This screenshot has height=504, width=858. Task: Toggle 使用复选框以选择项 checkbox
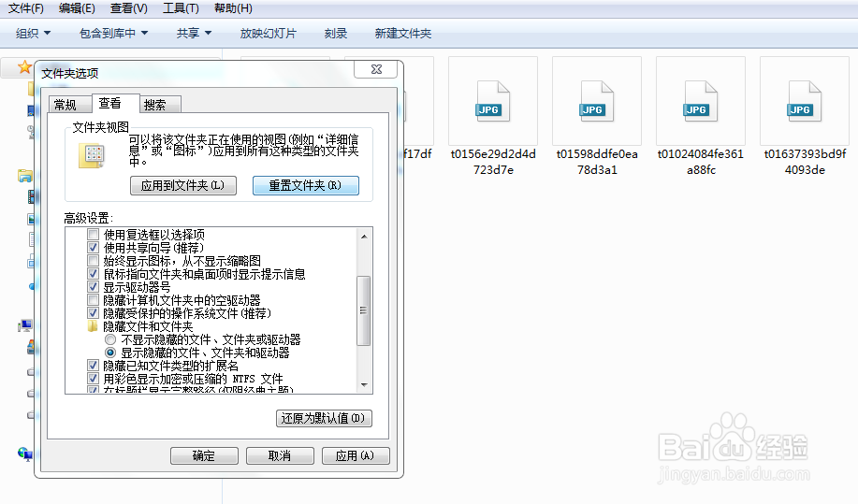[93, 235]
